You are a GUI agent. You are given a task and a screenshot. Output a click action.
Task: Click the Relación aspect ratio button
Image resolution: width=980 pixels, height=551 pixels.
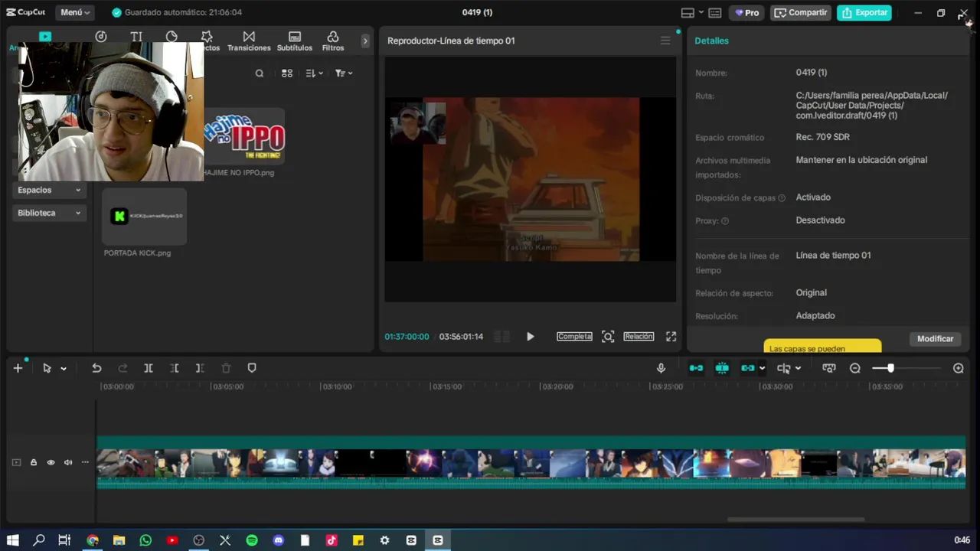pos(639,337)
